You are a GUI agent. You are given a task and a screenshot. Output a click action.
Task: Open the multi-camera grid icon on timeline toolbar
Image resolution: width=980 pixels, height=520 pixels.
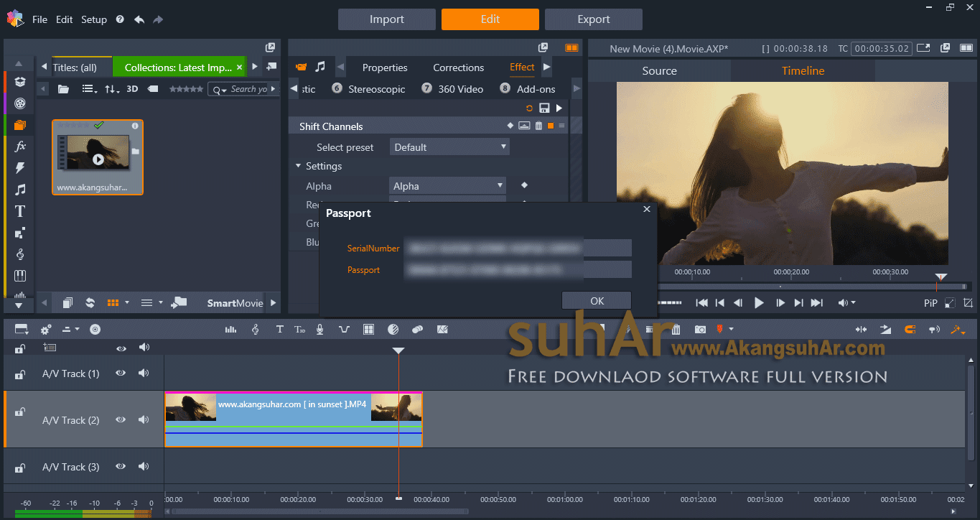368,330
